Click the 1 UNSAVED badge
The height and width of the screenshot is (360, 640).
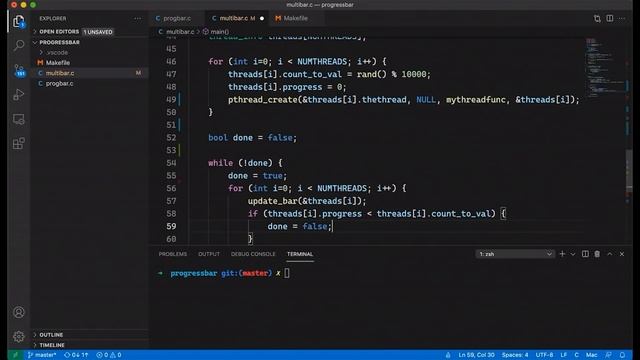point(98,32)
